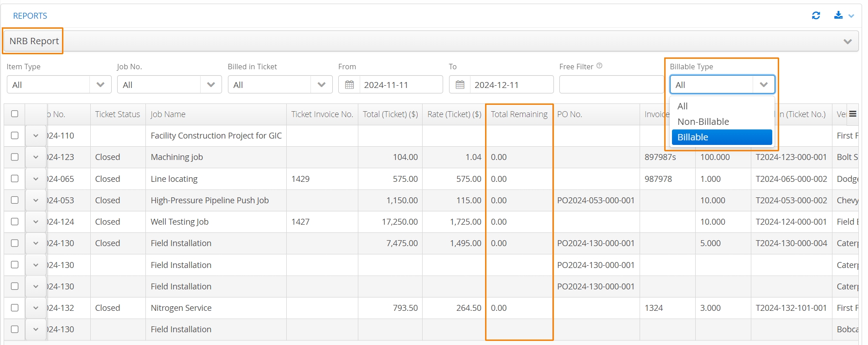Screen dimensions: 868x345
Task: Click the refresh report icon
Action: [816, 15]
